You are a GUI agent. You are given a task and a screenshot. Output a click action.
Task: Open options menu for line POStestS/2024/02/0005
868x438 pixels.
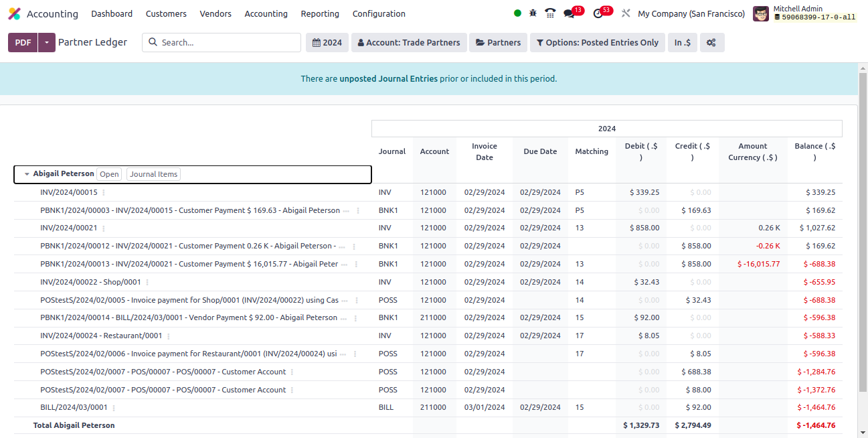point(357,300)
